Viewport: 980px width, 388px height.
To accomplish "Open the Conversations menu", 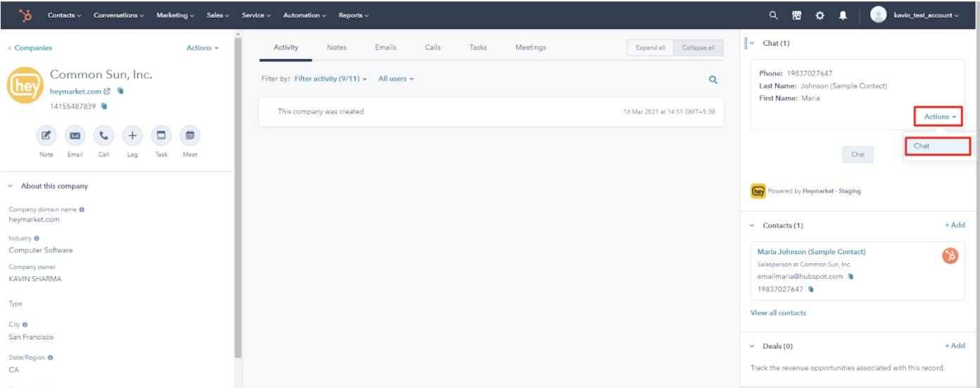I will tap(119, 15).
